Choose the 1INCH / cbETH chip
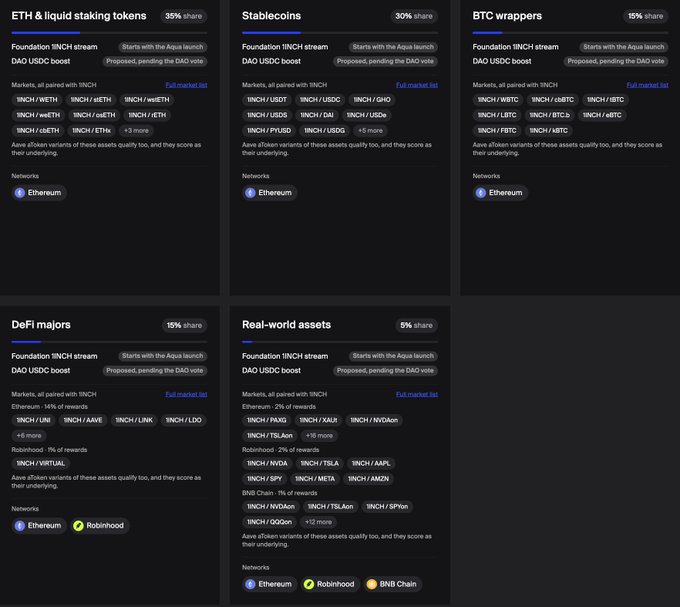Viewport: 680px width, 607px height. tap(38, 131)
